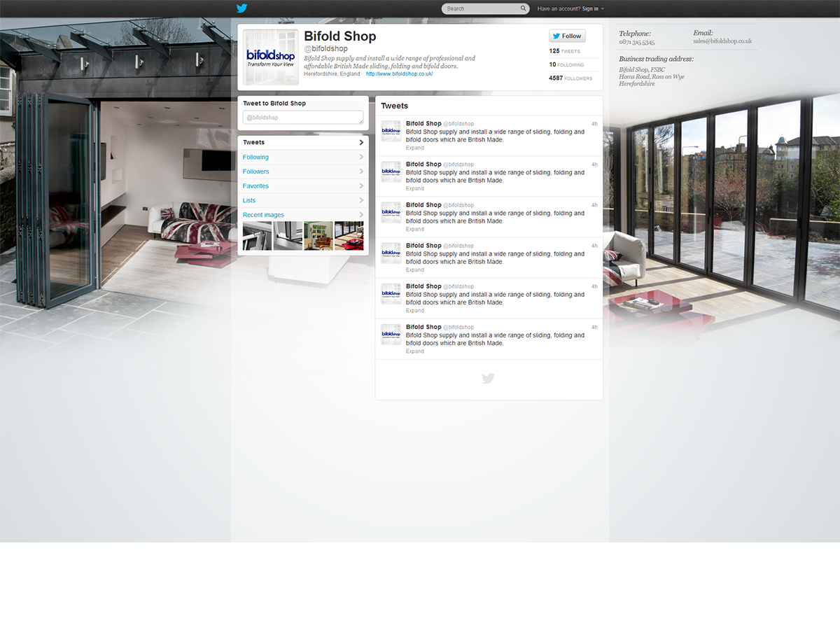This screenshot has width=840, height=630.
Task: Visit the www.bifoldshop.co.uk link
Action: click(x=399, y=74)
